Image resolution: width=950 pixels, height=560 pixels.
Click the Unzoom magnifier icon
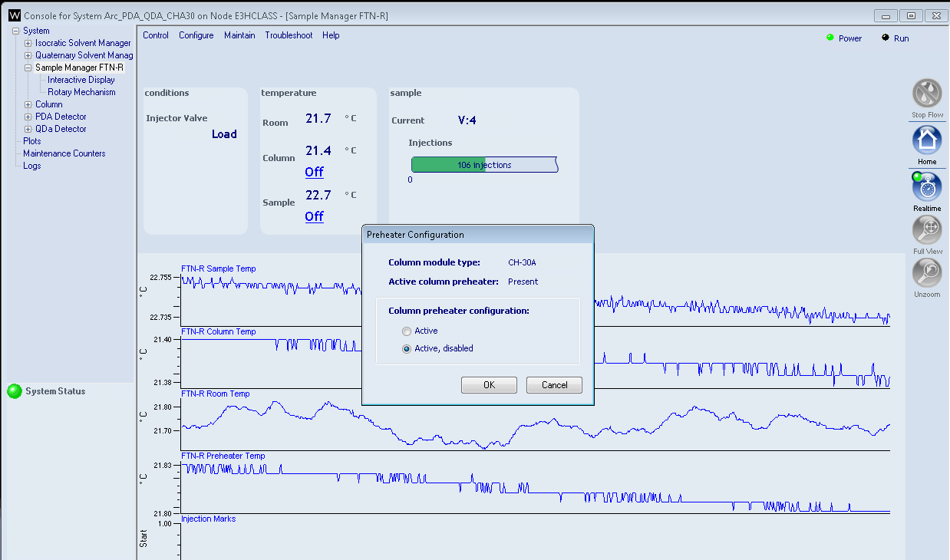(927, 273)
